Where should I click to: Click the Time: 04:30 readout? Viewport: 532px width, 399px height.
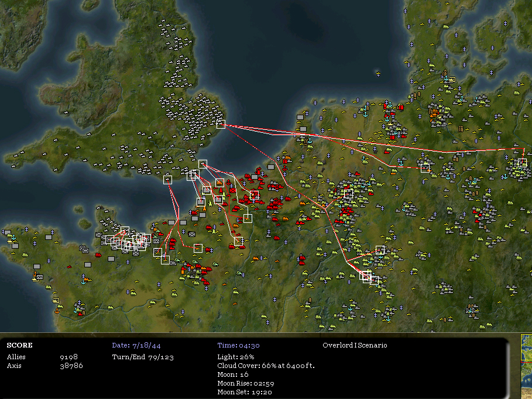click(239, 345)
